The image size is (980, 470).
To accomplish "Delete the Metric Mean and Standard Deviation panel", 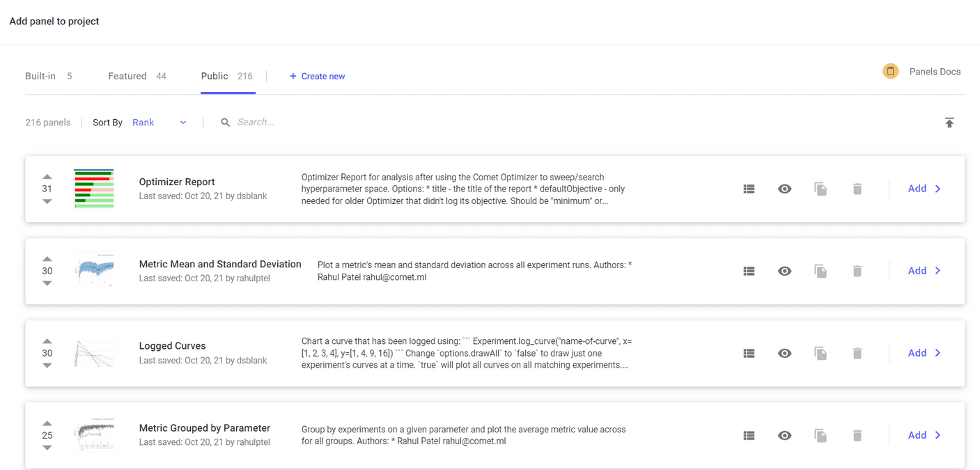I will tap(857, 270).
